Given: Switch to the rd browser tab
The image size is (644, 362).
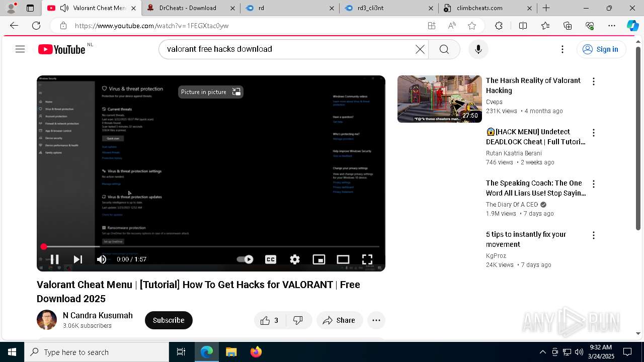Looking at the screenshot, I should (x=289, y=8).
